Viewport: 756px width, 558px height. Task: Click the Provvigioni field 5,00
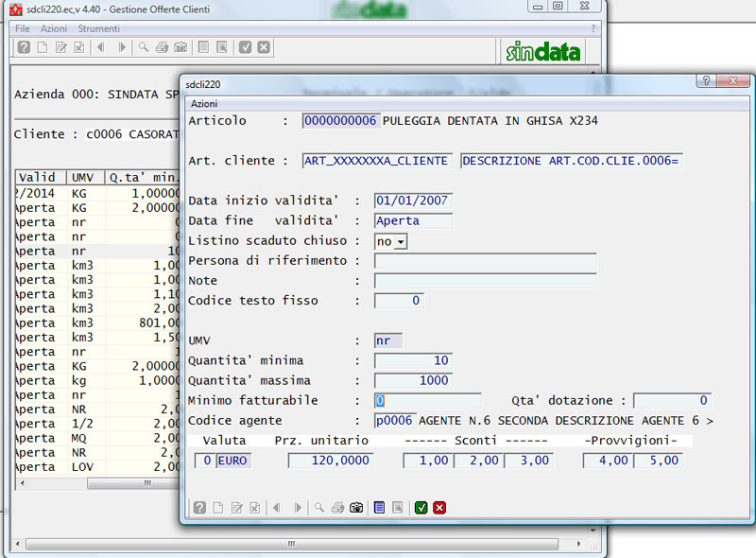click(x=658, y=461)
